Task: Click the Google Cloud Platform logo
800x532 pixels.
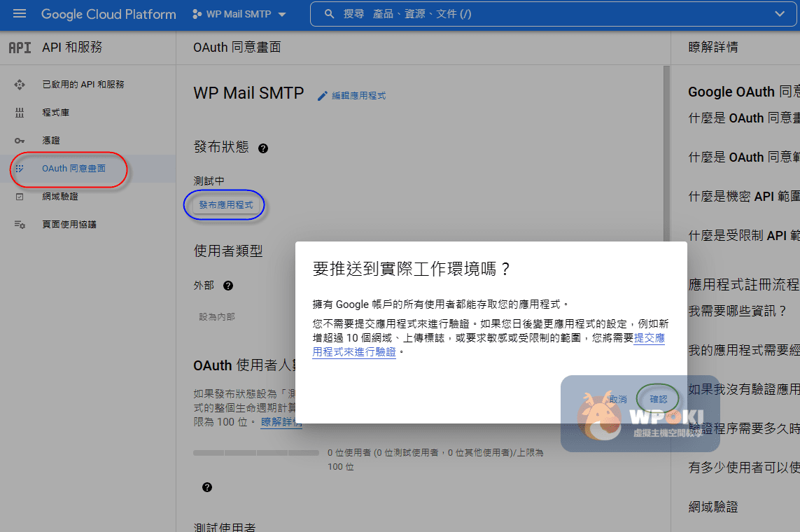Action: (108, 14)
